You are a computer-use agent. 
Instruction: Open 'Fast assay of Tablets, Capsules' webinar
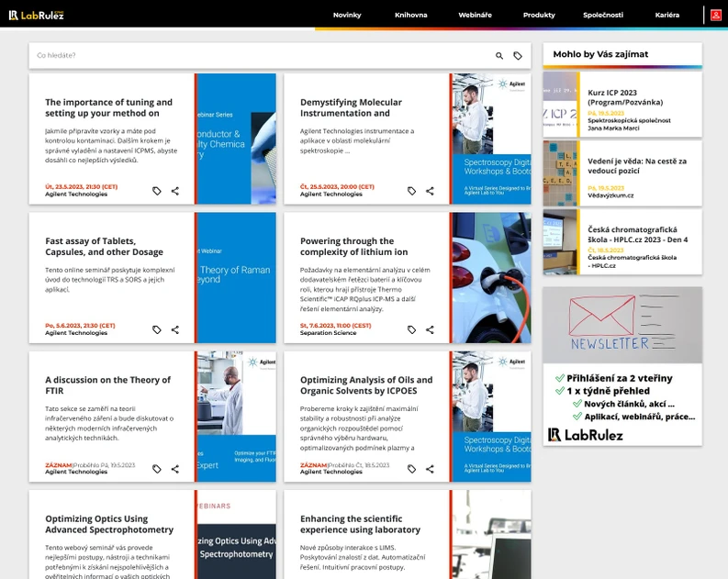(x=104, y=246)
